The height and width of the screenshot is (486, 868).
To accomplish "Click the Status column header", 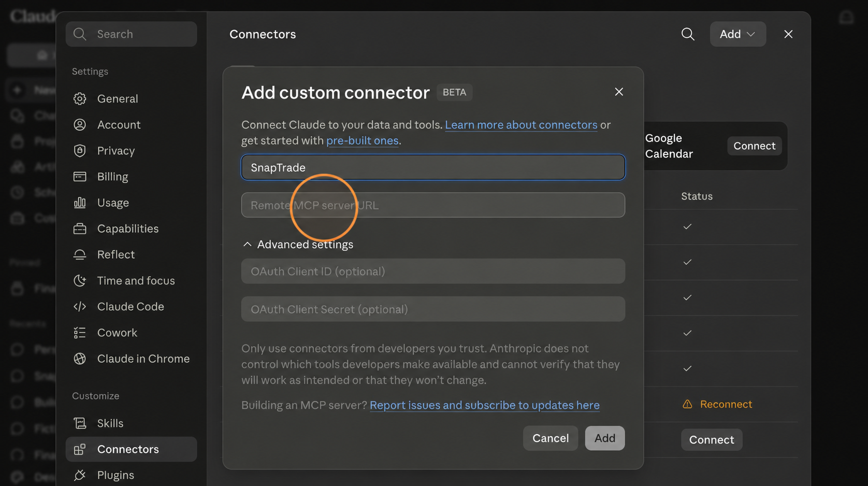I will coord(697,196).
